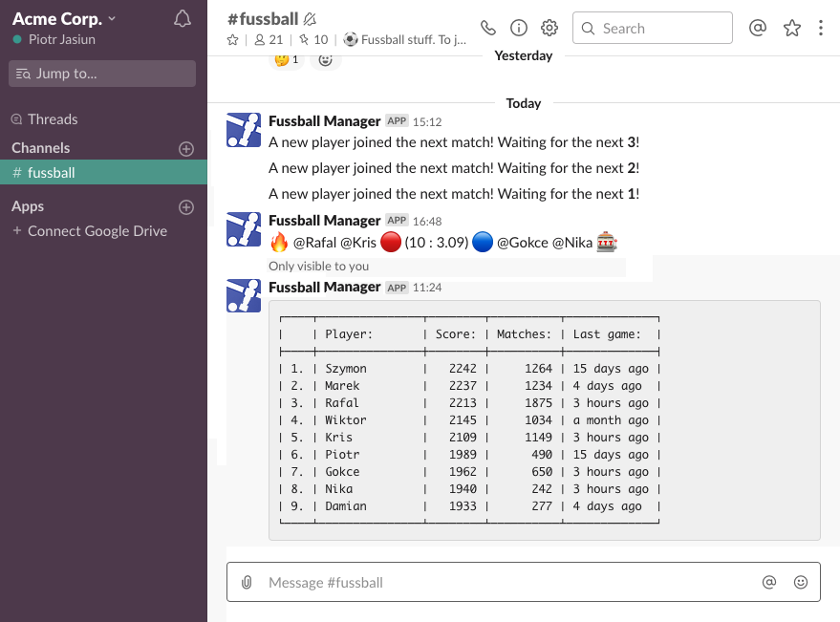Screen dimensions: 840x622
Task: Open channel settings gear icon
Action: point(549,28)
